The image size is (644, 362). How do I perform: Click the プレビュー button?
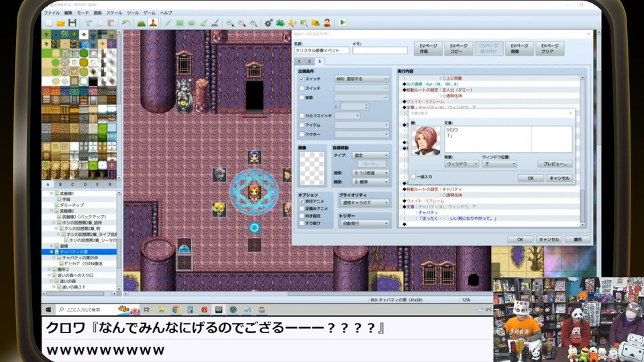click(x=555, y=164)
